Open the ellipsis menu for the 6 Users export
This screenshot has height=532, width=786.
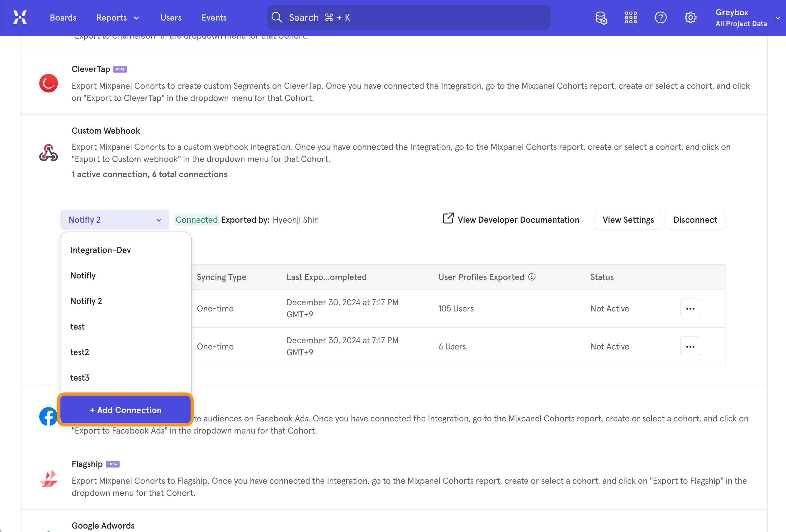(691, 346)
